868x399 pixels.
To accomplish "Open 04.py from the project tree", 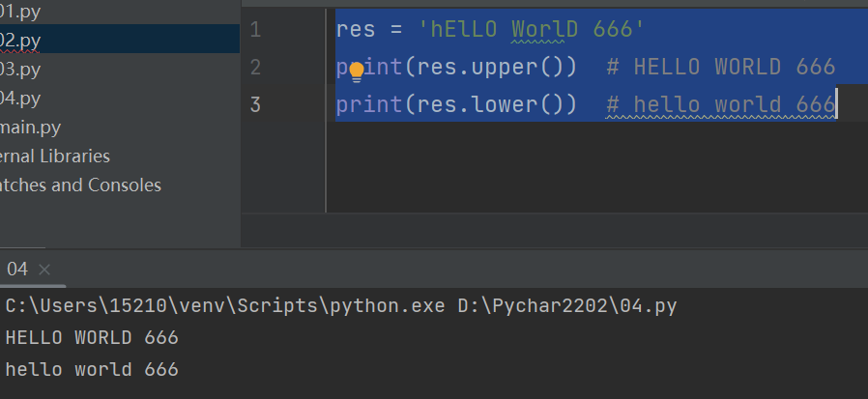I will (x=19, y=98).
